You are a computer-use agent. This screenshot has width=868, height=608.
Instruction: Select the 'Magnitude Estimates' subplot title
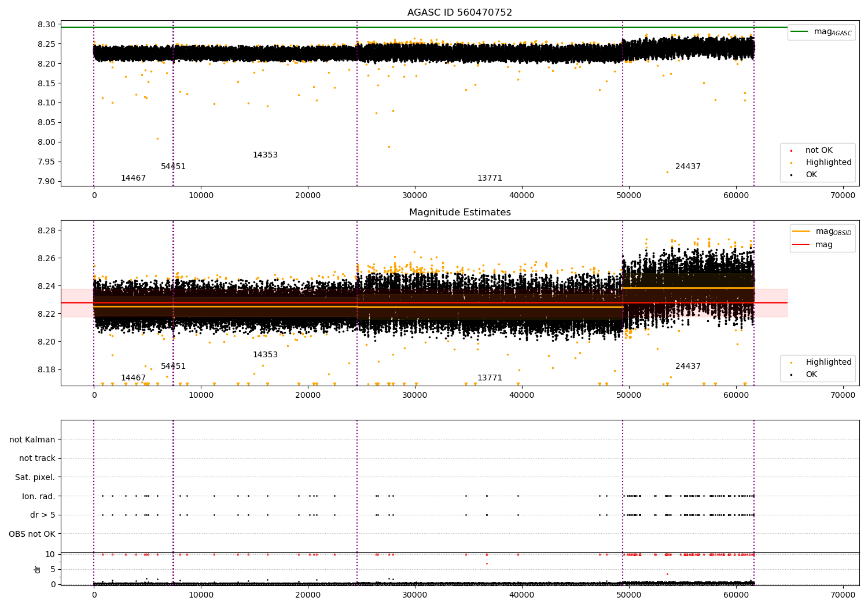(459, 212)
